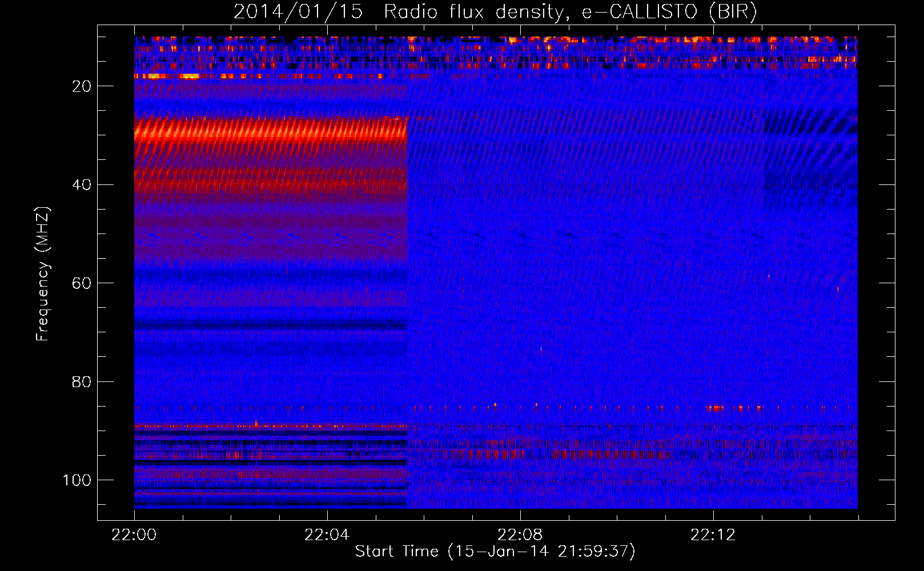The height and width of the screenshot is (571, 924).
Task: Click the '22:08' time tick label
Action: [x=520, y=535]
